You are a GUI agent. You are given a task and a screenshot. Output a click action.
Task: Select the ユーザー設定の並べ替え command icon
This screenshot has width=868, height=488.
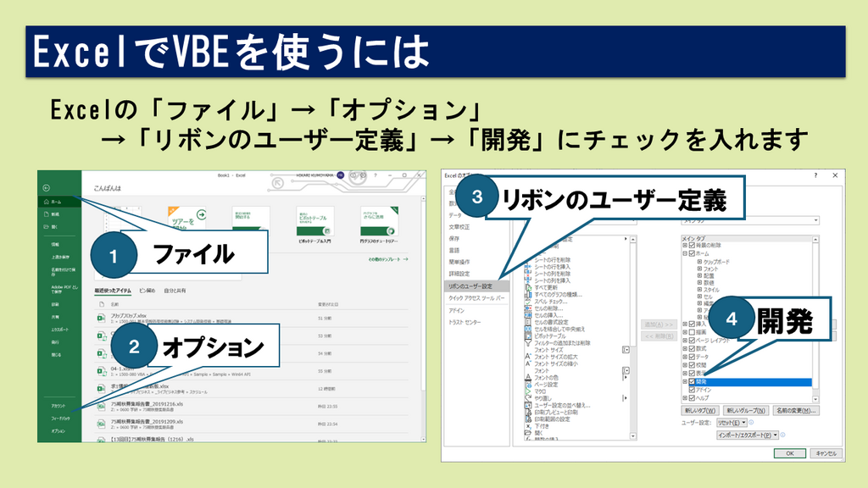(528, 405)
